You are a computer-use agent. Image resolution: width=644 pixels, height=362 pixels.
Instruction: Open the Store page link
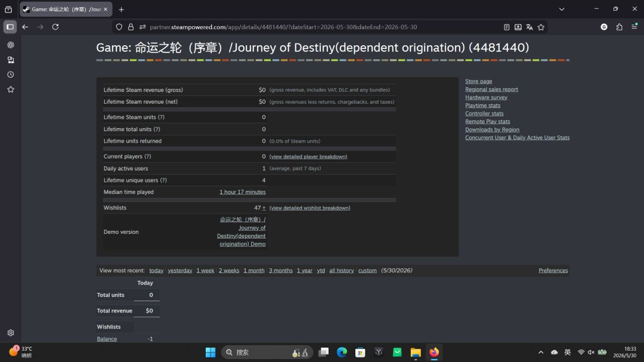tap(478, 81)
